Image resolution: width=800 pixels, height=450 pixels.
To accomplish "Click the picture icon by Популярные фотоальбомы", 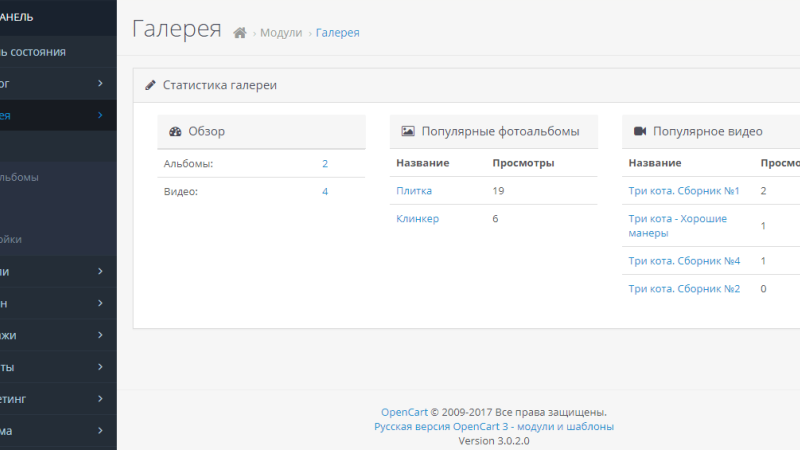I will [x=408, y=131].
